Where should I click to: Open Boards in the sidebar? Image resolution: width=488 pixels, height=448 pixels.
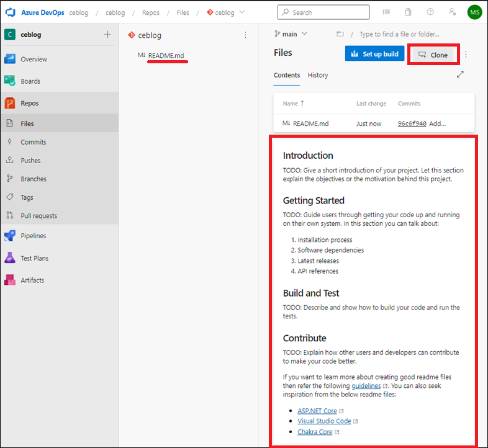point(59,81)
